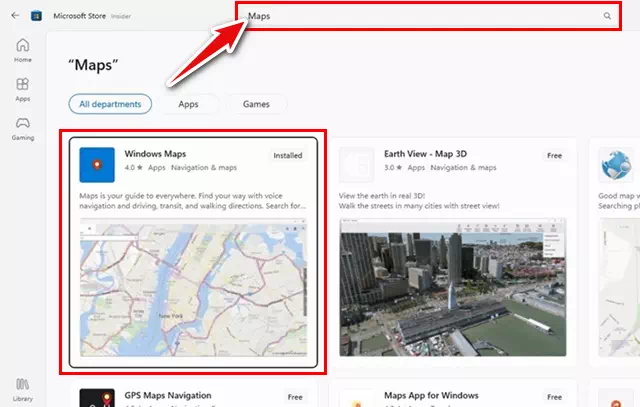Open the Earth View - Map 3D title
The image size is (640, 407).
point(425,154)
